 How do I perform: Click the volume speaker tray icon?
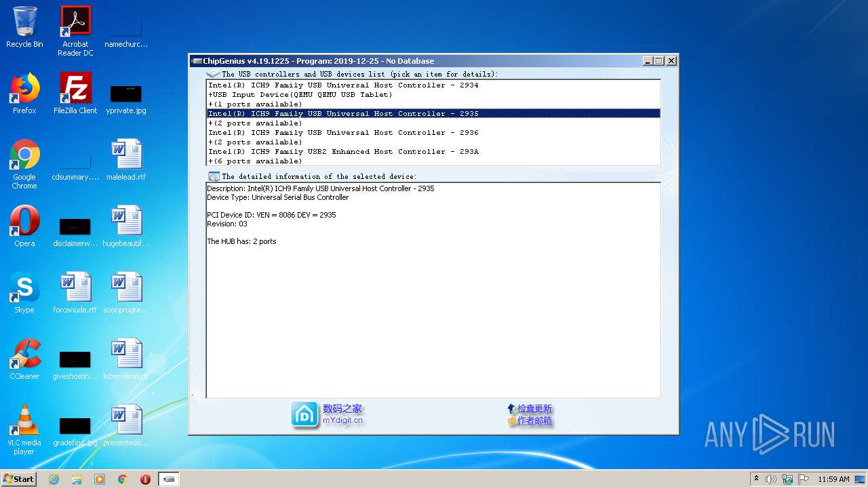(771, 479)
